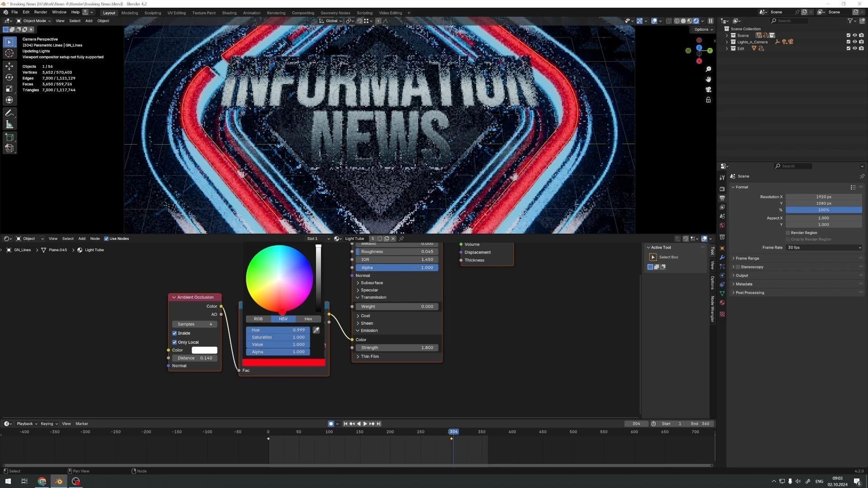Open the View Layer properties tab icon

[722, 207]
